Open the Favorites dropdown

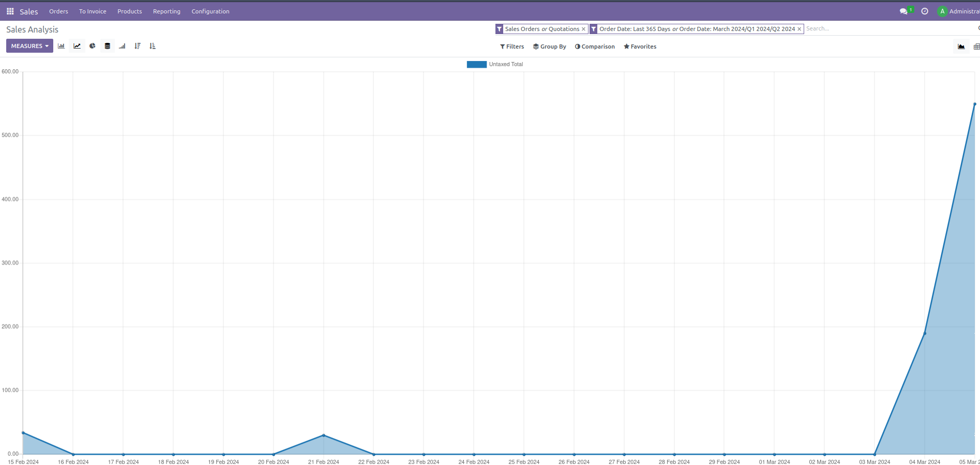640,47
